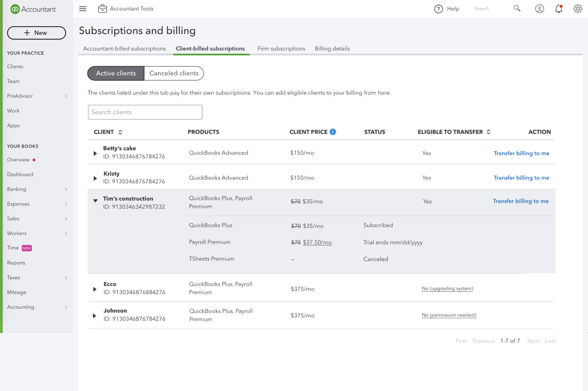Click the Client Price info icon
Image resolution: width=588 pixels, height=391 pixels.
tap(333, 132)
